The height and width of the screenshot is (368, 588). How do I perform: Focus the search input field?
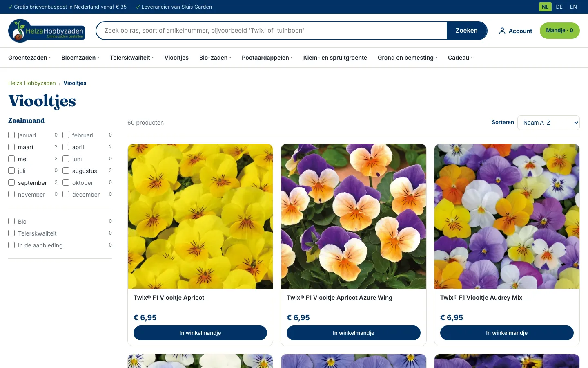click(272, 31)
